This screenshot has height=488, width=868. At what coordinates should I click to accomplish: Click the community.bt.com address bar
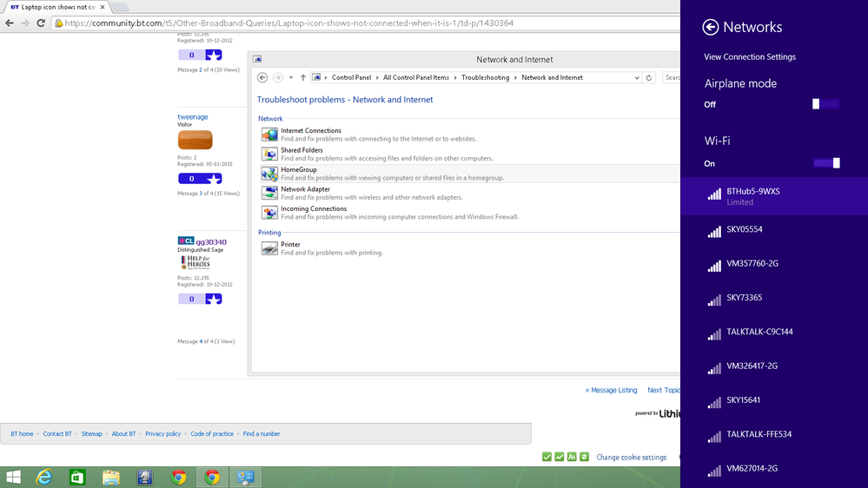tap(365, 23)
